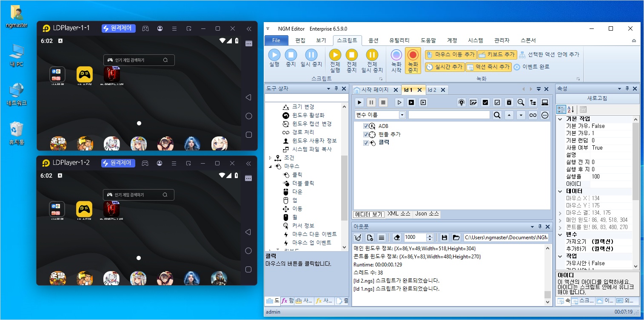Increase the output line count stepper up arrow

[x=430, y=235]
